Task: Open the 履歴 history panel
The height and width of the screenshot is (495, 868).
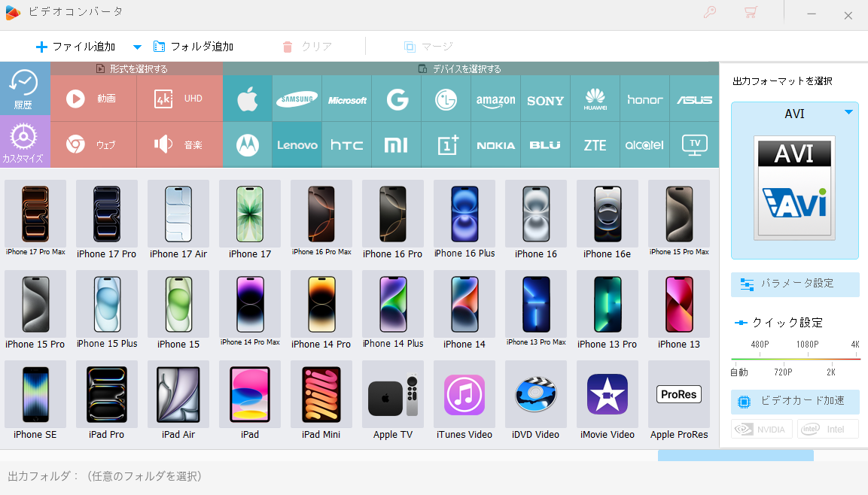Action: (x=25, y=89)
